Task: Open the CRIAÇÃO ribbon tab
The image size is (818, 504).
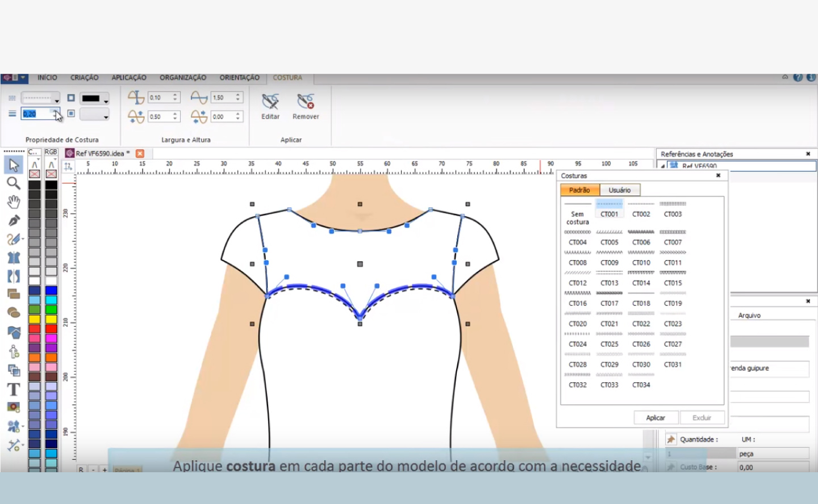Action: [x=85, y=78]
